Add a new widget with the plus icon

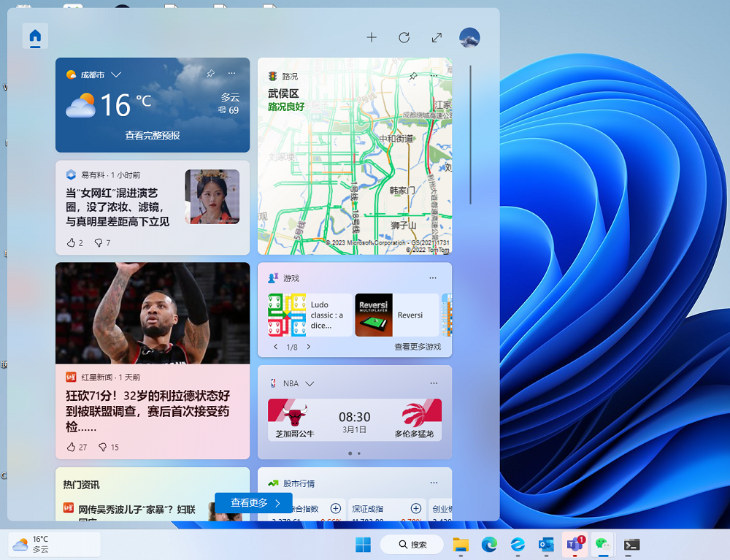click(372, 37)
